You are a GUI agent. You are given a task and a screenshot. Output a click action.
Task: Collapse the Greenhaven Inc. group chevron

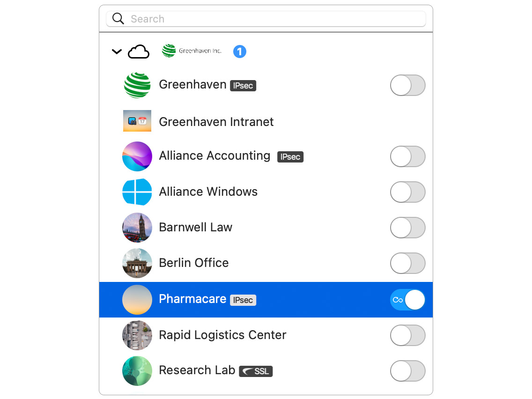(x=117, y=52)
